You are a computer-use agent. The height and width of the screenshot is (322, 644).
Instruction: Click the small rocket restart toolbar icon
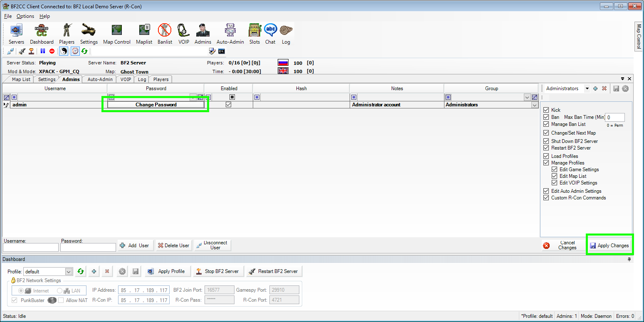22,51
